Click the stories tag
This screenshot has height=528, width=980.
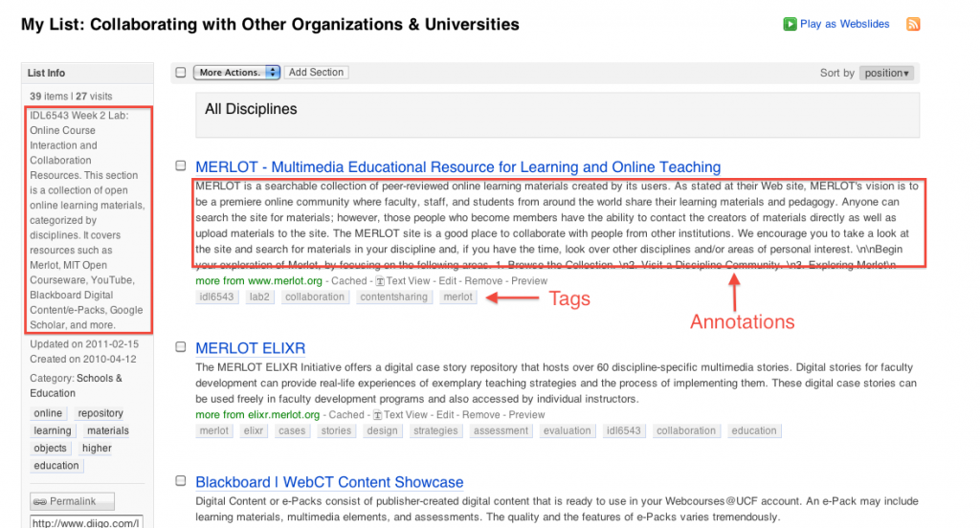coord(336,431)
